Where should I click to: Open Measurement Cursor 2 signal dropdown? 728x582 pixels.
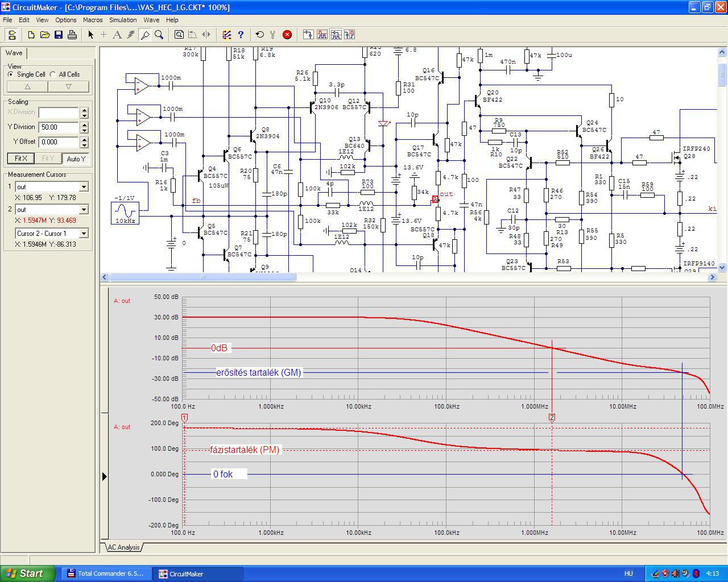tap(84, 210)
